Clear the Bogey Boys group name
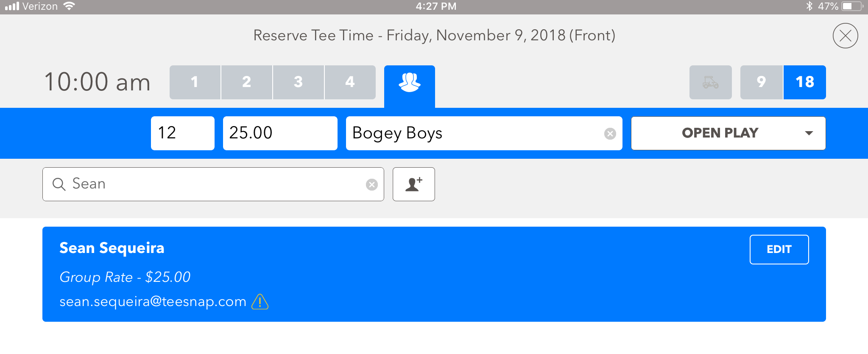 pyautogui.click(x=610, y=134)
